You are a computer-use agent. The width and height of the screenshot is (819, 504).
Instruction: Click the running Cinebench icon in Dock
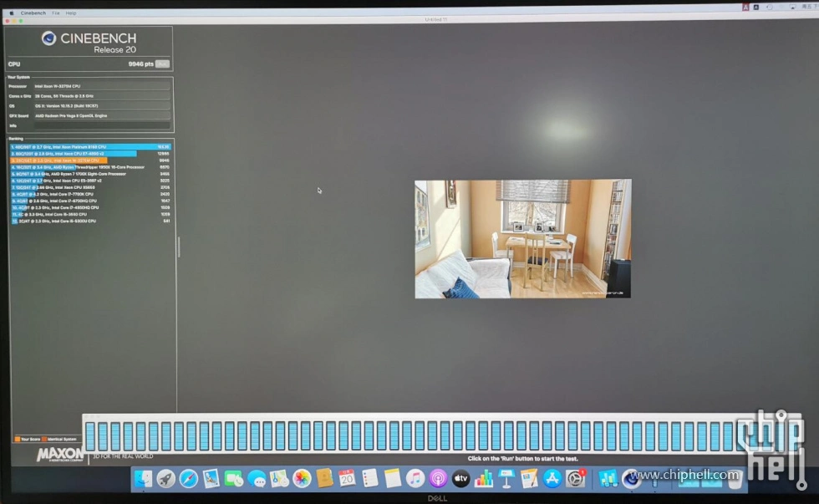631,480
